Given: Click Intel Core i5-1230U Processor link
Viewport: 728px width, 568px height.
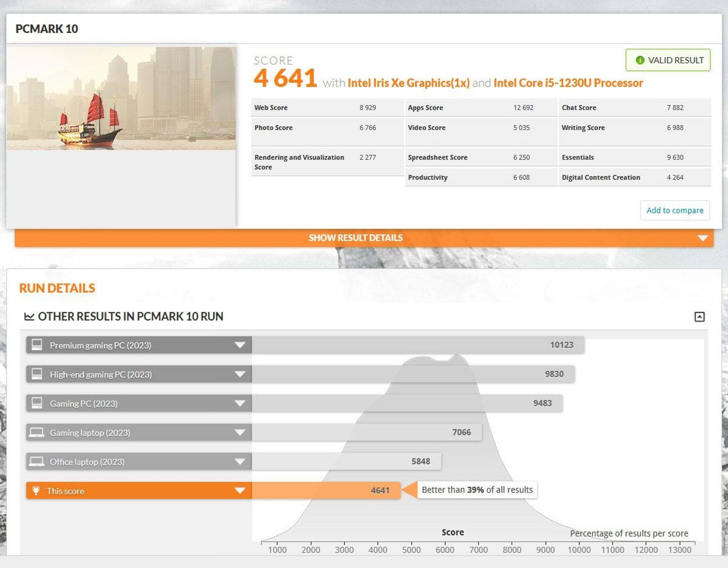Looking at the screenshot, I should coord(568,83).
